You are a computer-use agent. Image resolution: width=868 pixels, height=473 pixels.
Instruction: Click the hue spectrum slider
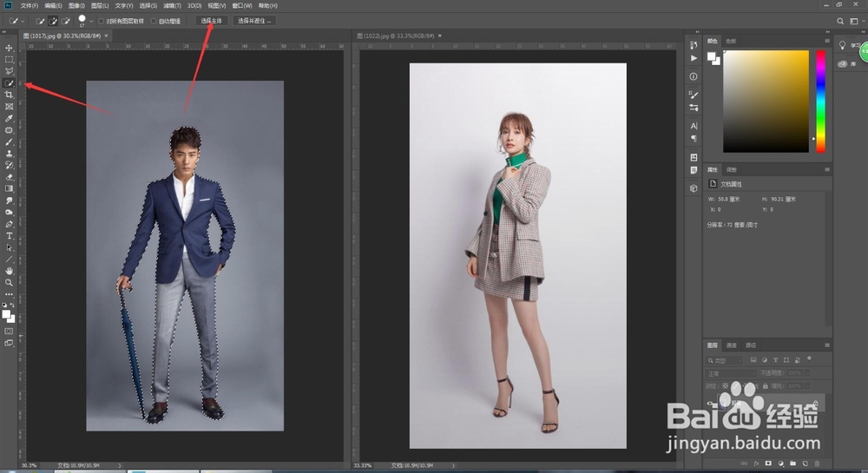820,102
